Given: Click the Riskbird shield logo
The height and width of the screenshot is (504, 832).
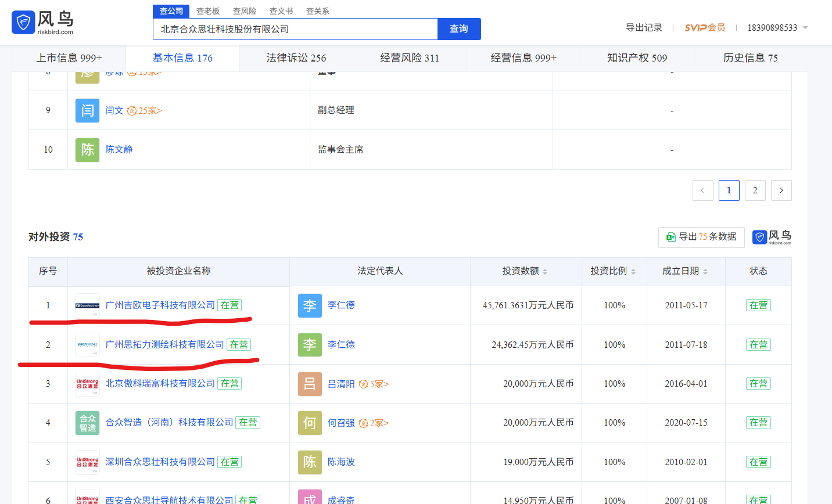Looking at the screenshot, I should click(23, 23).
